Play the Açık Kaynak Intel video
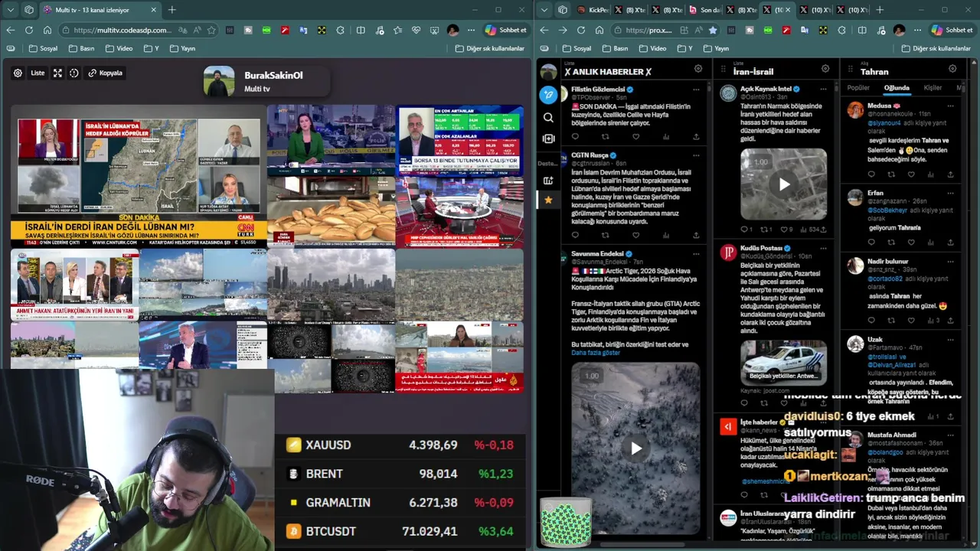Image resolution: width=980 pixels, height=551 pixels. click(x=784, y=184)
